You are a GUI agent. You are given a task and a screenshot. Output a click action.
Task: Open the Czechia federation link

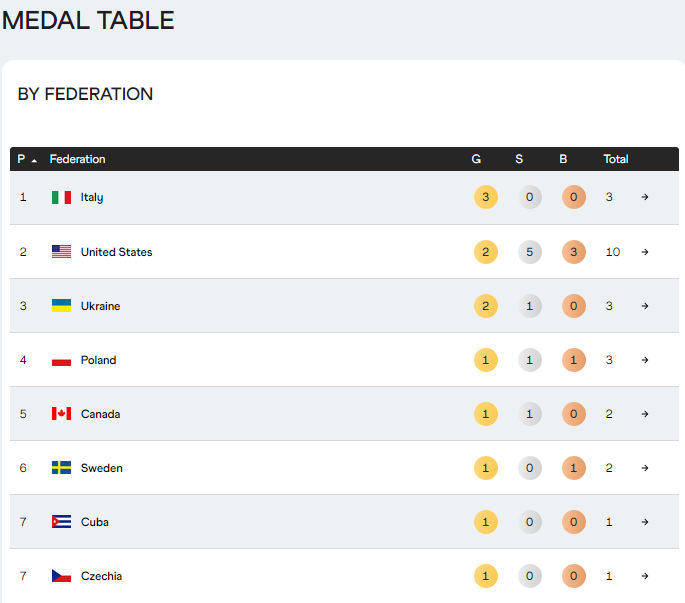pos(102,576)
